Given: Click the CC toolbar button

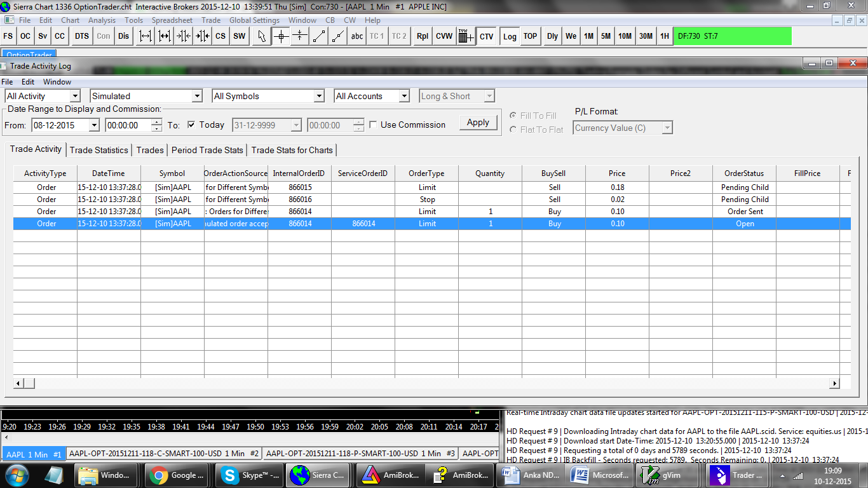Looking at the screenshot, I should [60, 36].
